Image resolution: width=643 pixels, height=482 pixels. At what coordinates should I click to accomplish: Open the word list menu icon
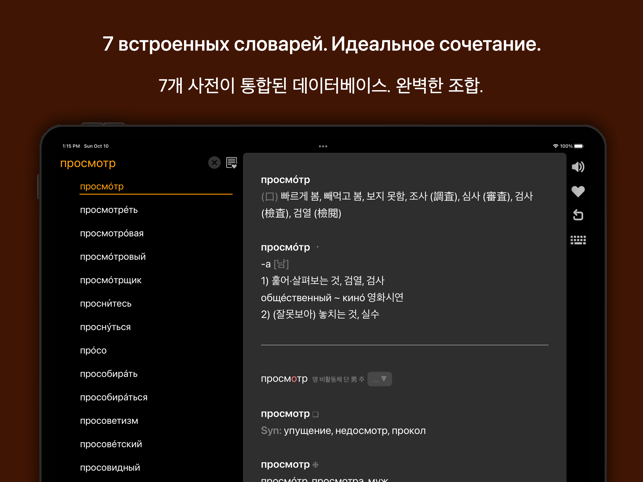[231, 162]
